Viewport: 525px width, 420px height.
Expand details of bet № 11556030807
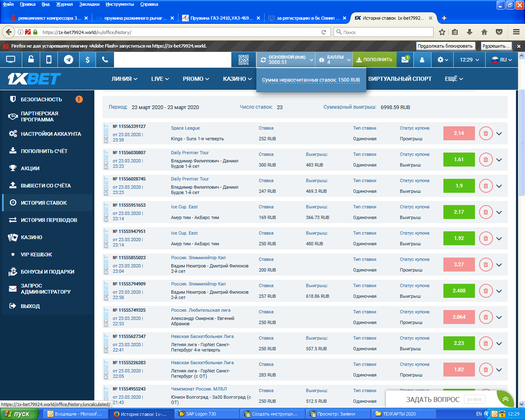coord(499,160)
